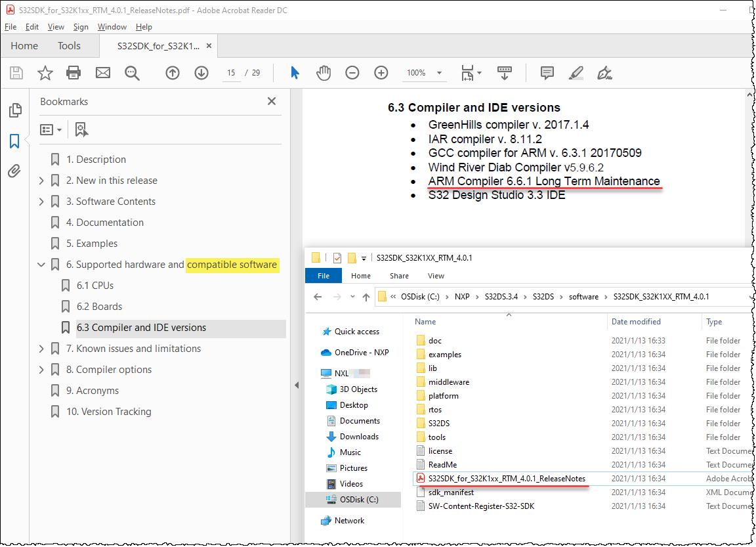This screenshot has height=547, width=756.
Task: Switch to Explorer's View ribbon tab
Action: tap(436, 275)
